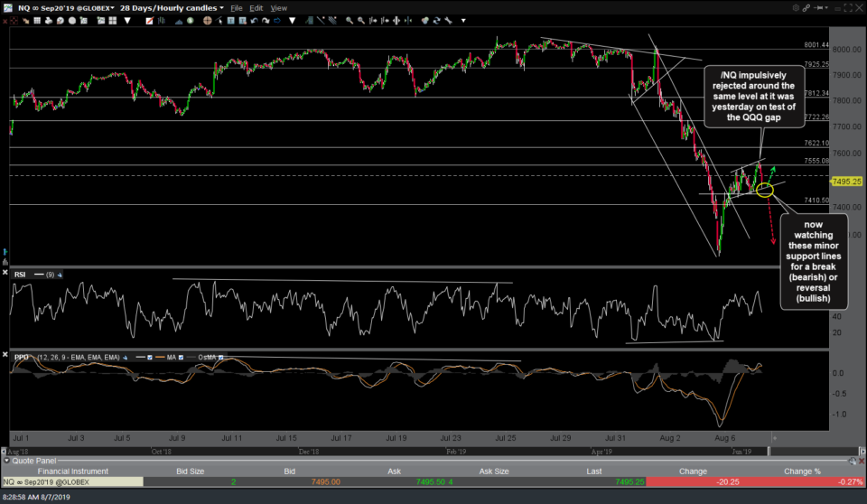
Task: Zoom out of the chart
Action: (361, 21)
